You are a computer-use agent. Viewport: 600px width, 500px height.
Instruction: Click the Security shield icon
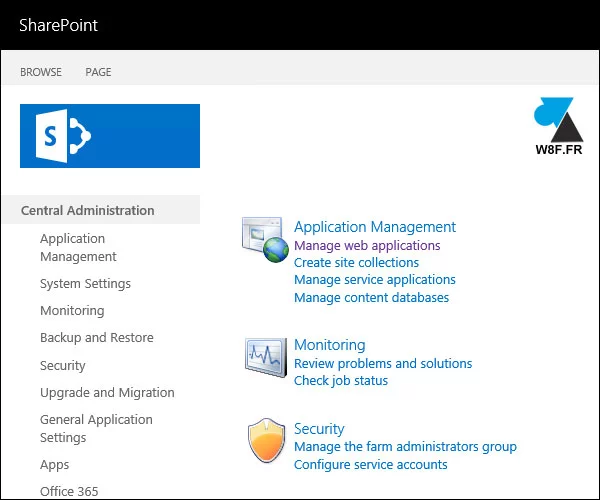[265, 440]
